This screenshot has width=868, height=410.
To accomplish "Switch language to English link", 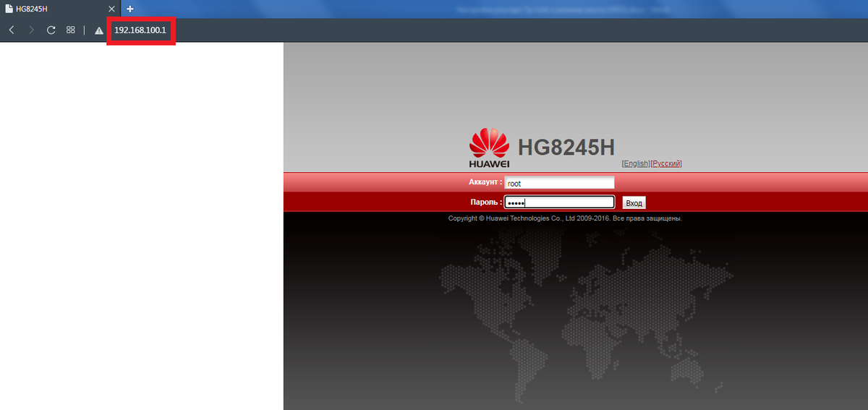I will click(x=636, y=163).
